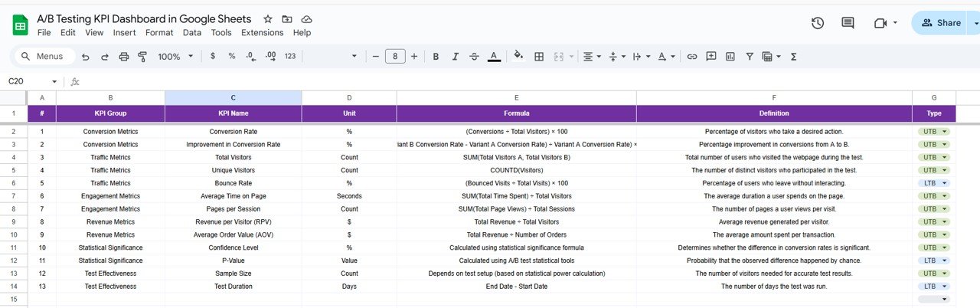Click the functions sigma icon

793,57
